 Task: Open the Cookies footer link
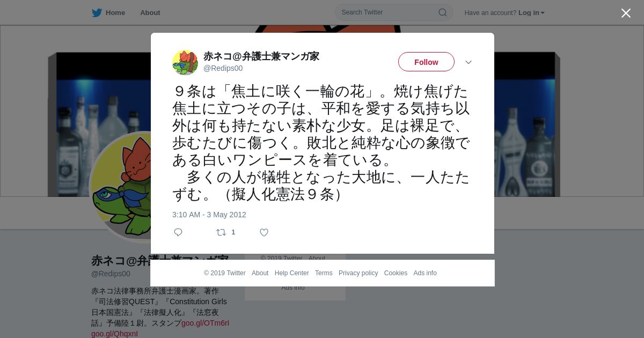click(396, 273)
